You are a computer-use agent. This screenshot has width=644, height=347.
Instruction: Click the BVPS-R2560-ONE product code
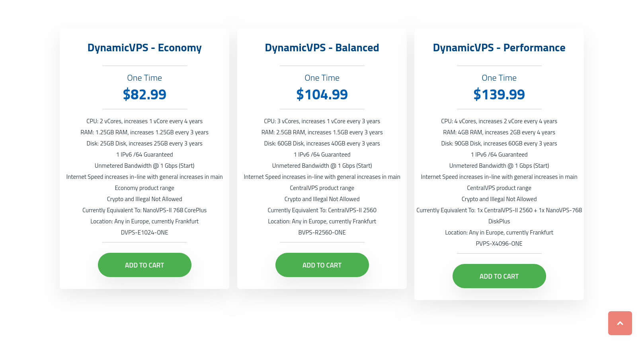pyautogui.click(x=322, y=233)
